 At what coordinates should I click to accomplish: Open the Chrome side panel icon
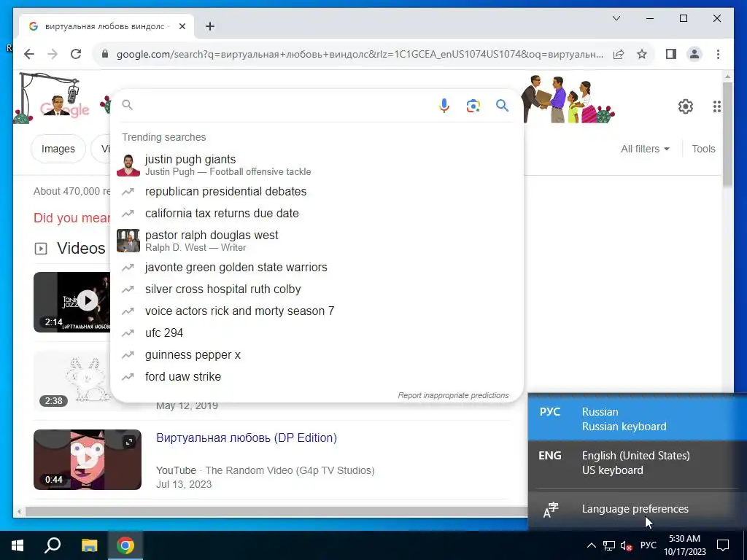pos(671,54)
